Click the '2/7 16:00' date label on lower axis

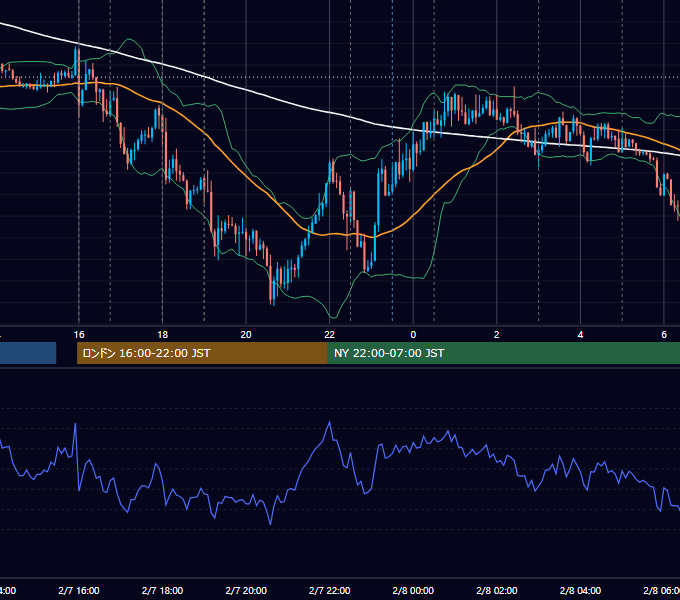click(79, 591)
